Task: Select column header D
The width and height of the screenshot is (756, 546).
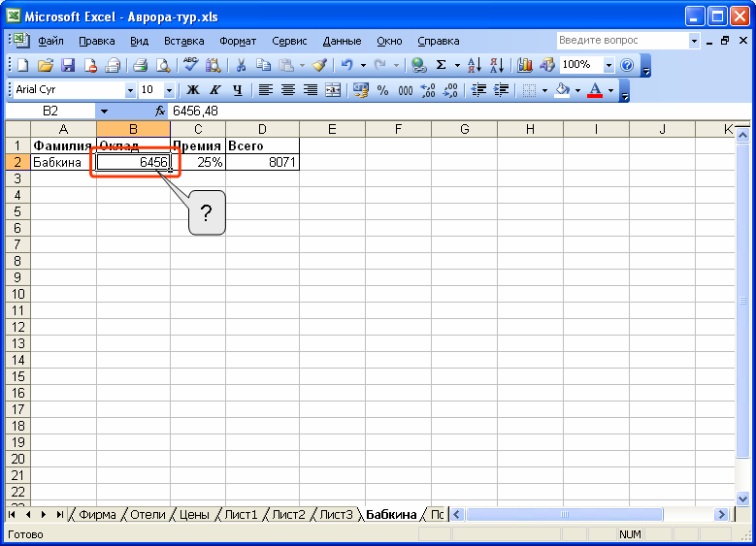Action: click(262, 129)
